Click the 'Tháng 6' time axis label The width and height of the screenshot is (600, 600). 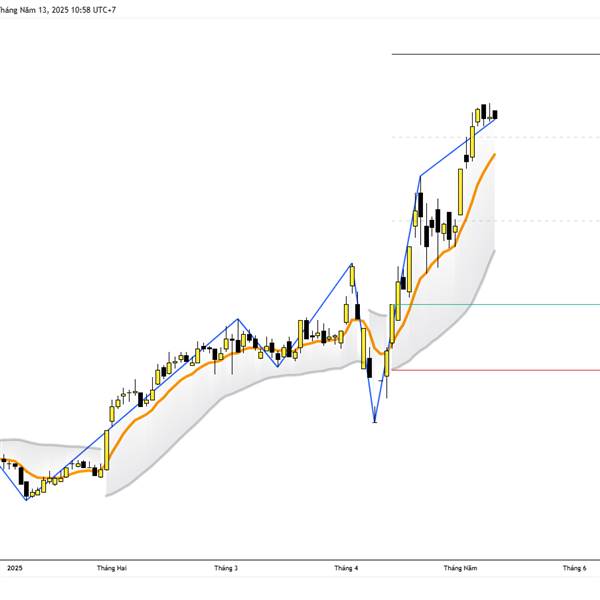click(x=574, y=568)
